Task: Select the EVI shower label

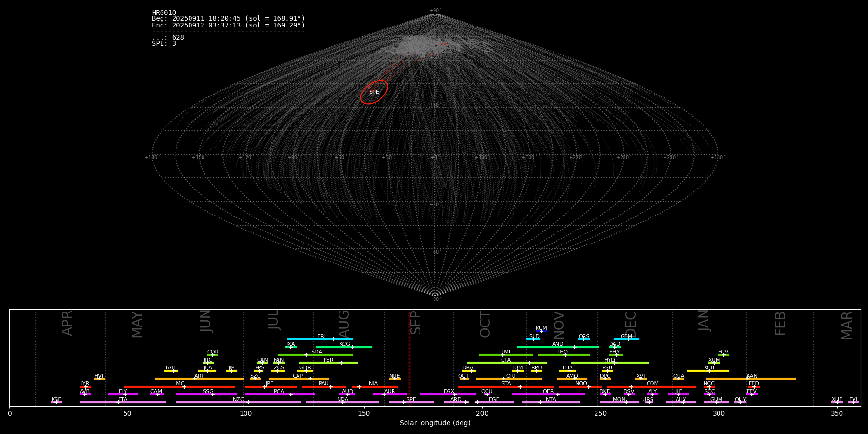Action: pos(853,400)
